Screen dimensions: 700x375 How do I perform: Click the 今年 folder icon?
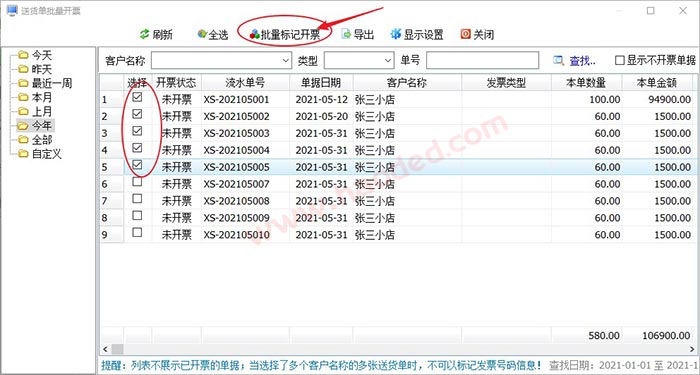23,126
